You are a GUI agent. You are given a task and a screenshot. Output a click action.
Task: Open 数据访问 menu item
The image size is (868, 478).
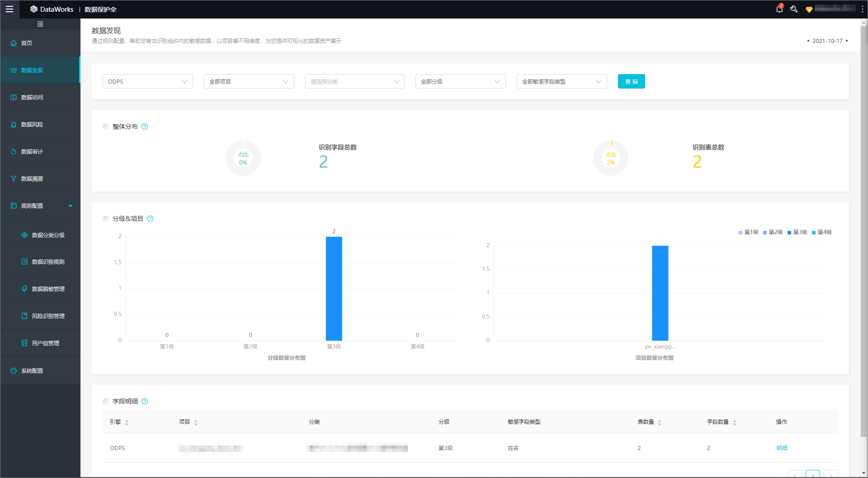click(40, 97)
